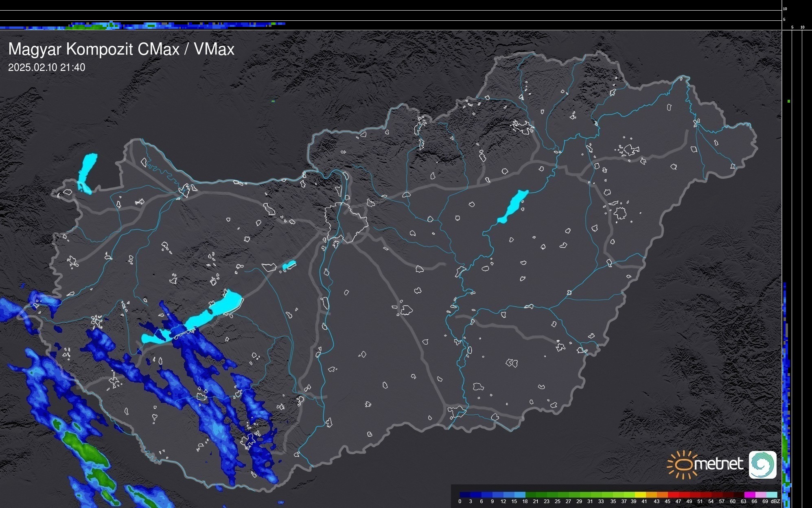The width and height of the screenshot is (812, 508).
Task: Click the darkest navy 0 dBZ legend swatch
Action: (x=465, y=495)
